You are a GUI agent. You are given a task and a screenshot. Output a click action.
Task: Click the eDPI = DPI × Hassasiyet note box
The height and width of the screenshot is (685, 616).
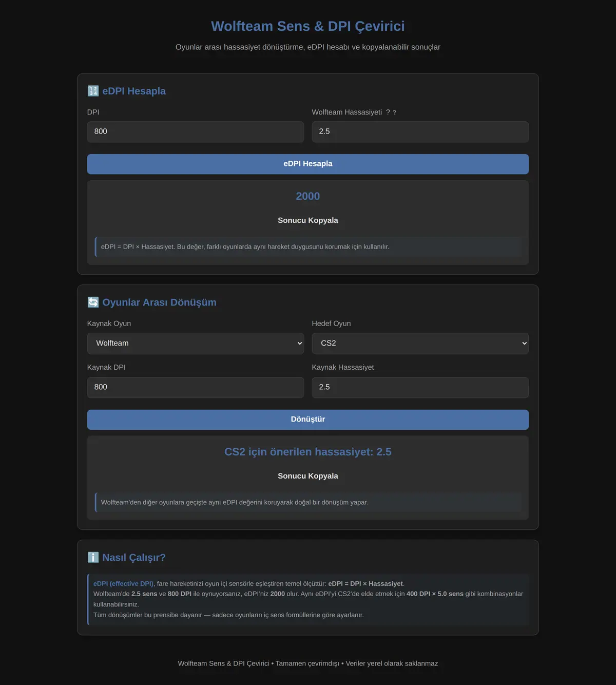click(308, 247)
